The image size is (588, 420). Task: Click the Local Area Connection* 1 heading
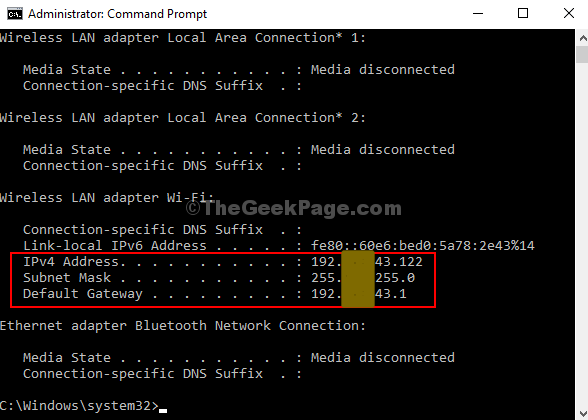[183, 38]
